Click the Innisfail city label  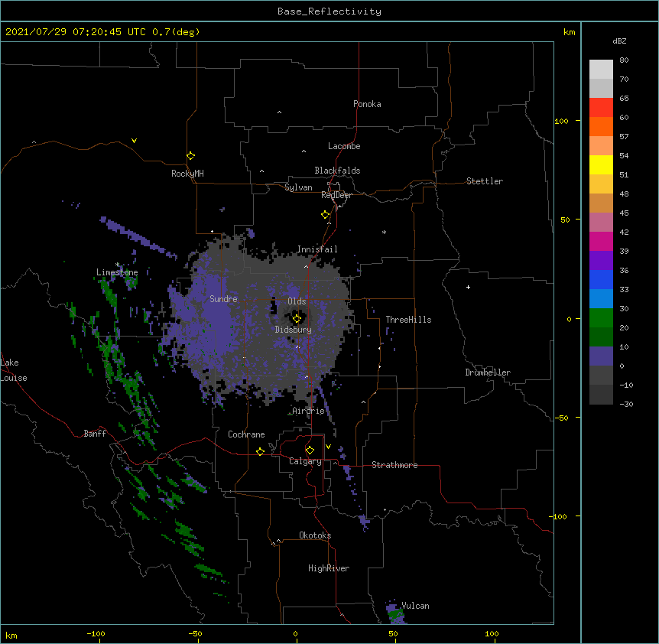[317, 249]
